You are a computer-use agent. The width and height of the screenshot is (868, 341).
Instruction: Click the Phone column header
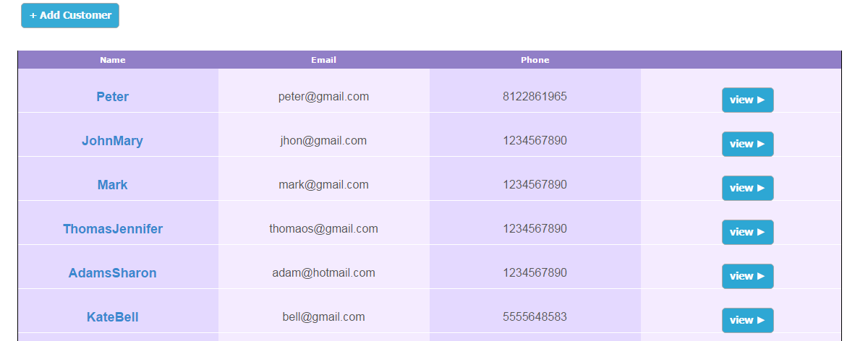[x=535, y=60]
